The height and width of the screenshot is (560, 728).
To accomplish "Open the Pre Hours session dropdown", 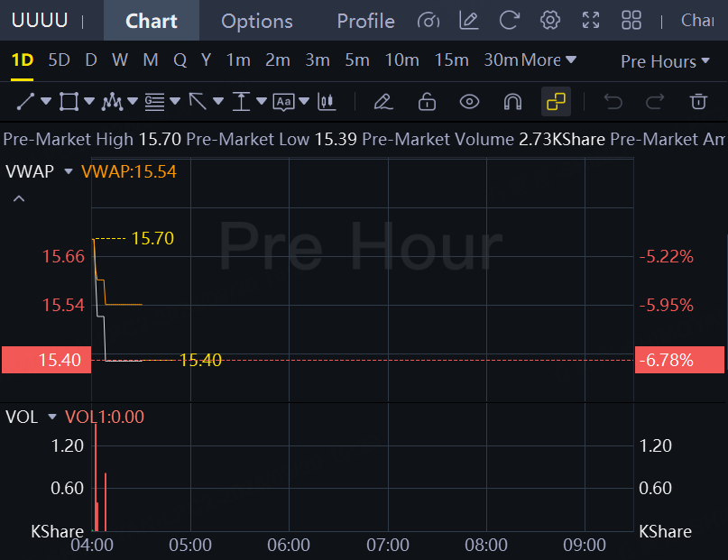I will point(666,61).
